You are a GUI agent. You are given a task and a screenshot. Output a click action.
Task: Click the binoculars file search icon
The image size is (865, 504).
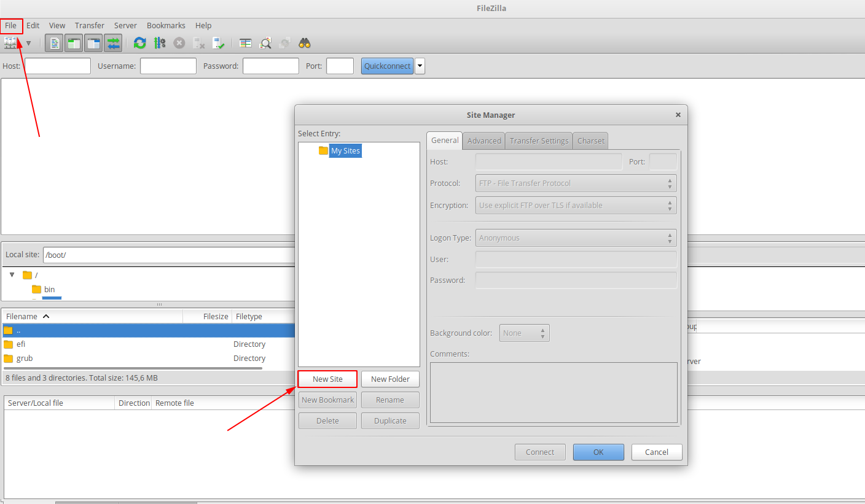305,43
